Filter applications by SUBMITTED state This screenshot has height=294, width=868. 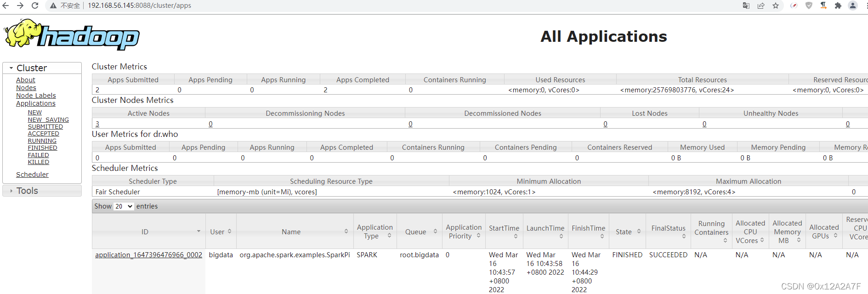coord(45,127)
